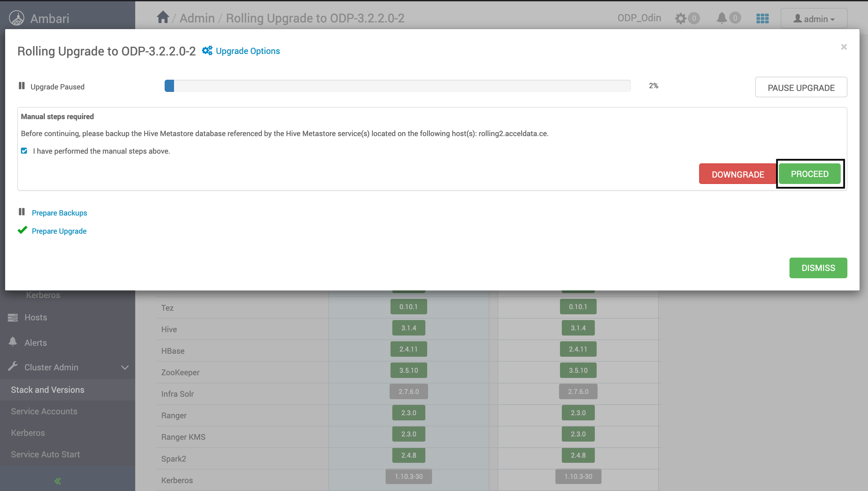Click the PAUSE UPGRADE button
The width and height of the screenshot is (868, 491).
(x=801, y=87)
